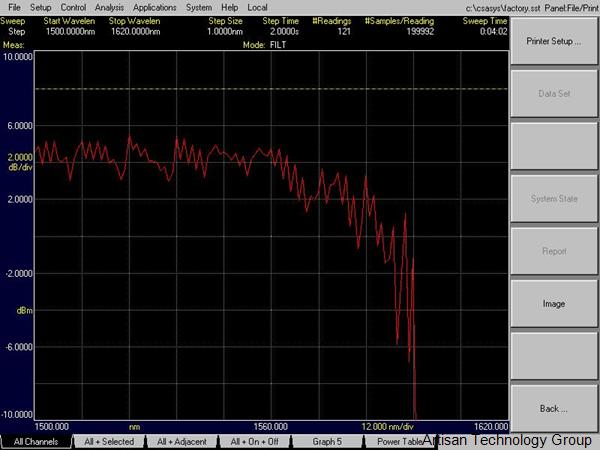Click the Local menu item
The image size is (600, 450).
pos(257,7)
